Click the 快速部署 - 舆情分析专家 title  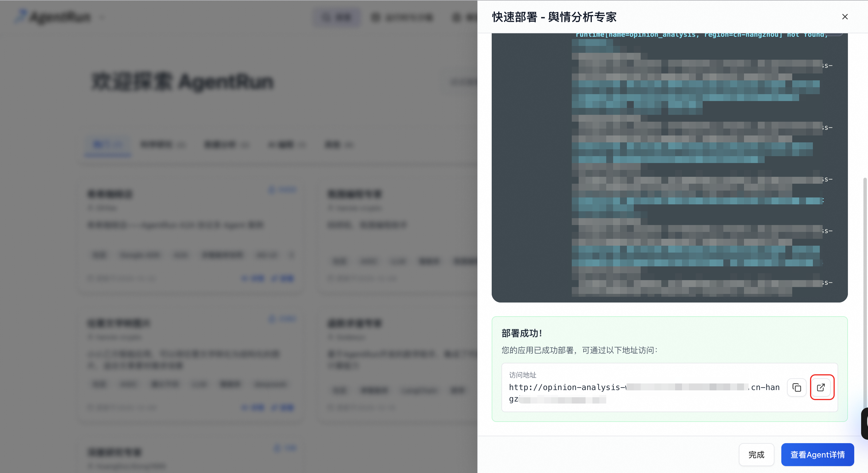[x=554, y=17]
